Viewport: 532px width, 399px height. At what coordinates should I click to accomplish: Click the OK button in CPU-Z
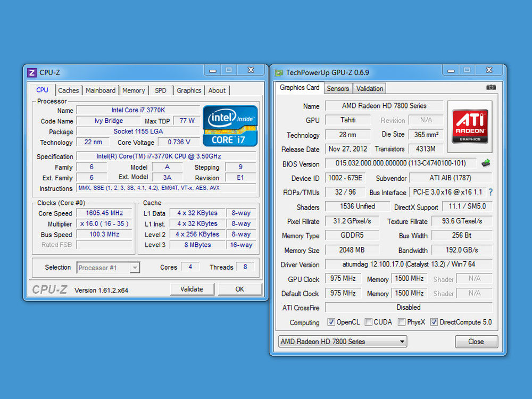(239, 289)
